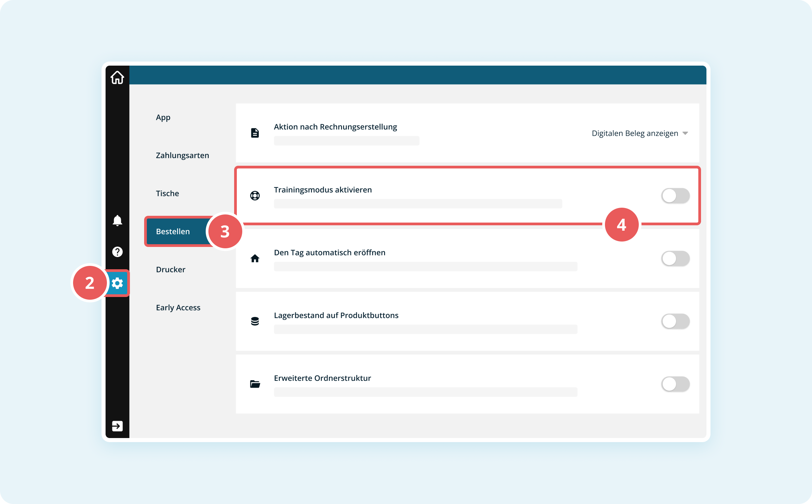
Task: Click the logout arrow icon
Action: (117, 426)
